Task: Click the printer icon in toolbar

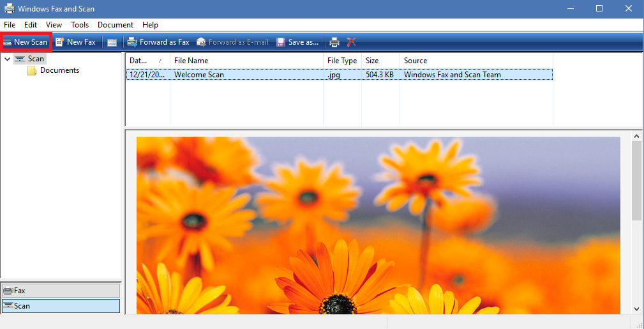Action: click(334, 42)
